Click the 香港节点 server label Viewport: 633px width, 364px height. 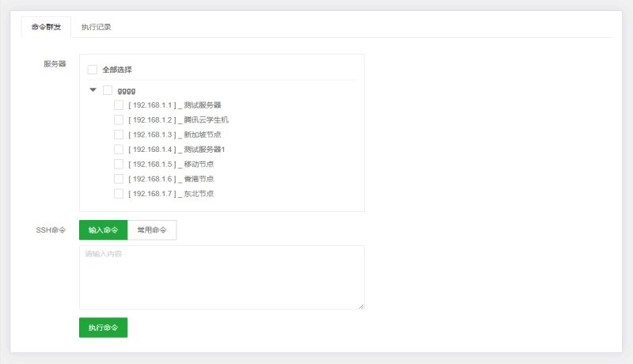(199, 179)
